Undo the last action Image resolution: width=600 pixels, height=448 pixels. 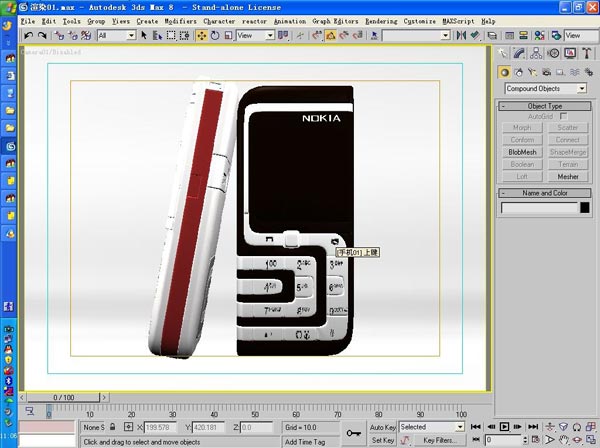tap(28, 36)
